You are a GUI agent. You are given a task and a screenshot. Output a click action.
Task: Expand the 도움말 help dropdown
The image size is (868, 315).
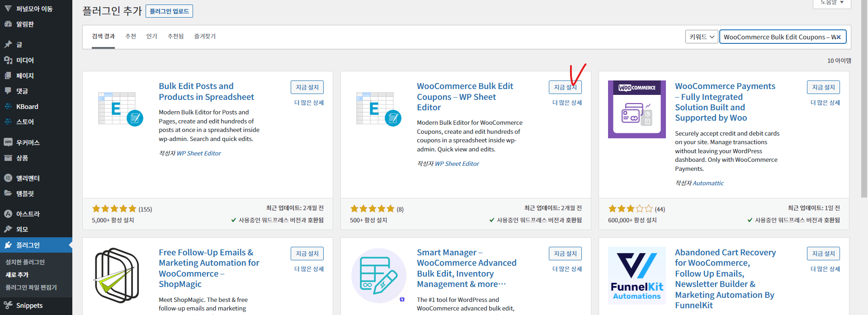click(x=832, y=3)
